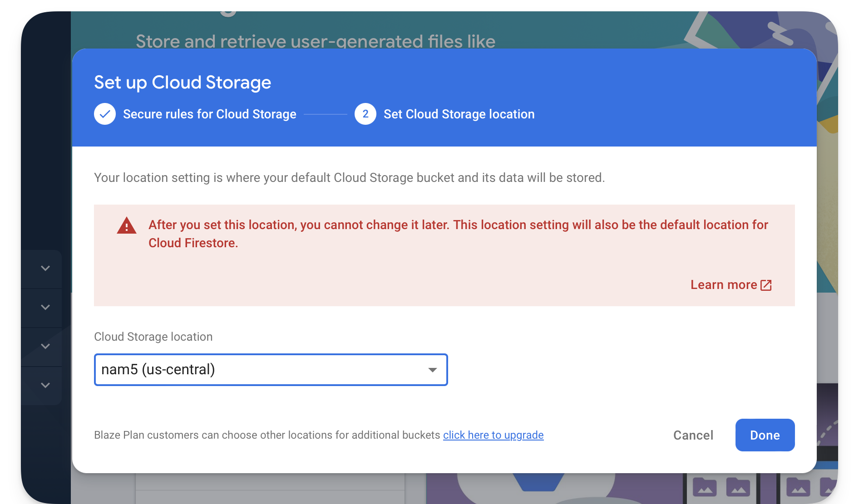This screenshot has height=504, width=859.
Task: Click the leftmost purple image folder thumbnail
Action: click(705, 488)
